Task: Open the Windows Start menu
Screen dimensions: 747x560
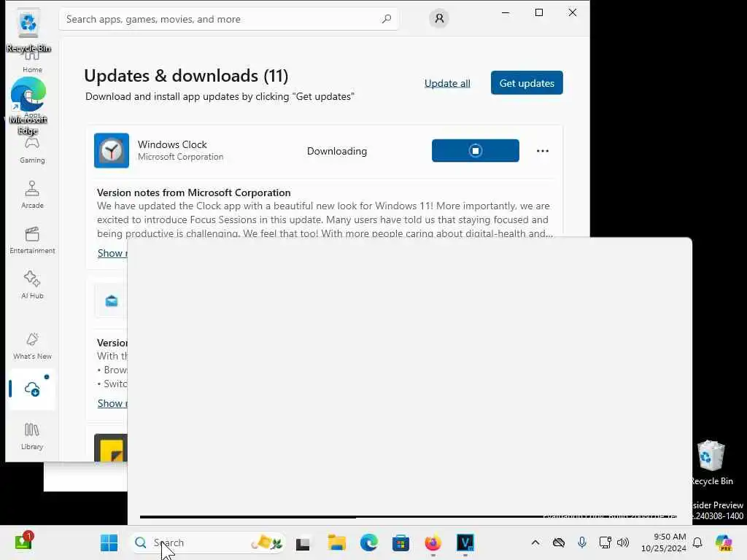Action: 109,542
